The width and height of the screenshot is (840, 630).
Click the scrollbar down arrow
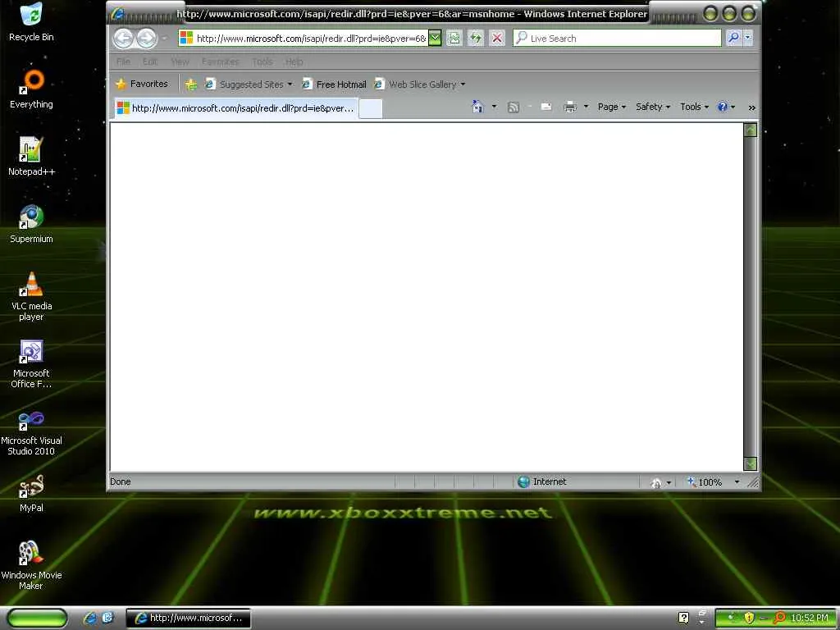tap(751, 464)
